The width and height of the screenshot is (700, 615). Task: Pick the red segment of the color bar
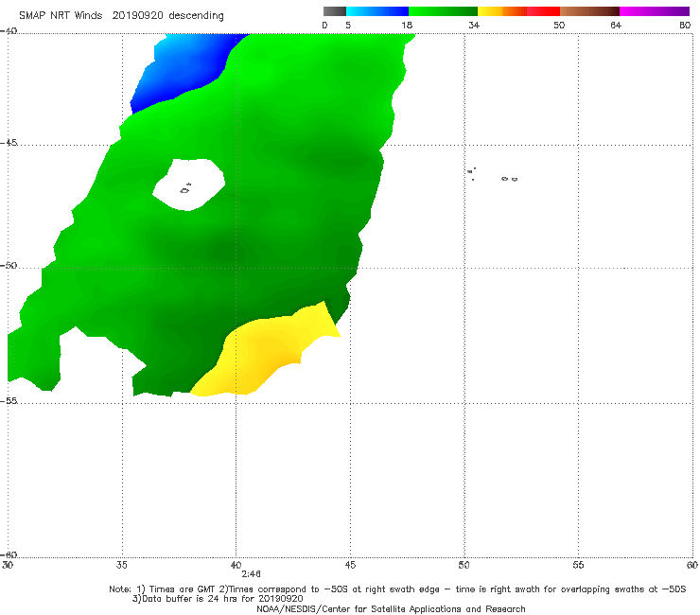pos(543,11)
